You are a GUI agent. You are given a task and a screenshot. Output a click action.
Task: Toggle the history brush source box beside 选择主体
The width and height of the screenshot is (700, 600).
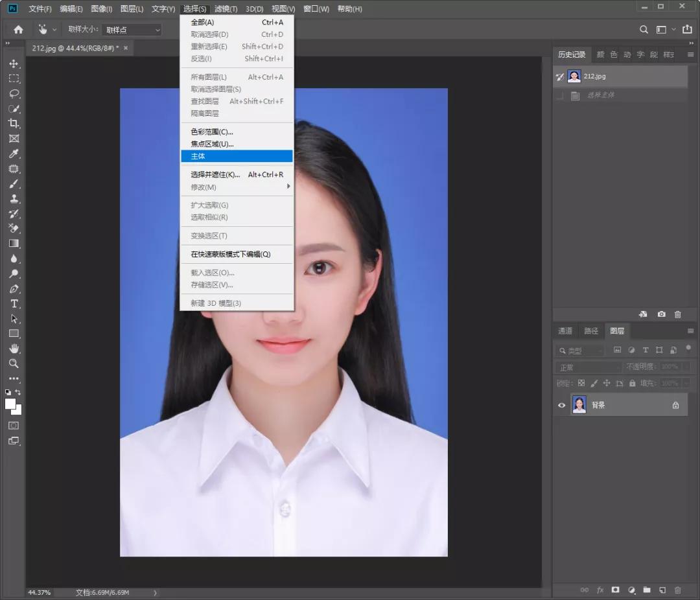pyautogui.click(x=560, y=95)
